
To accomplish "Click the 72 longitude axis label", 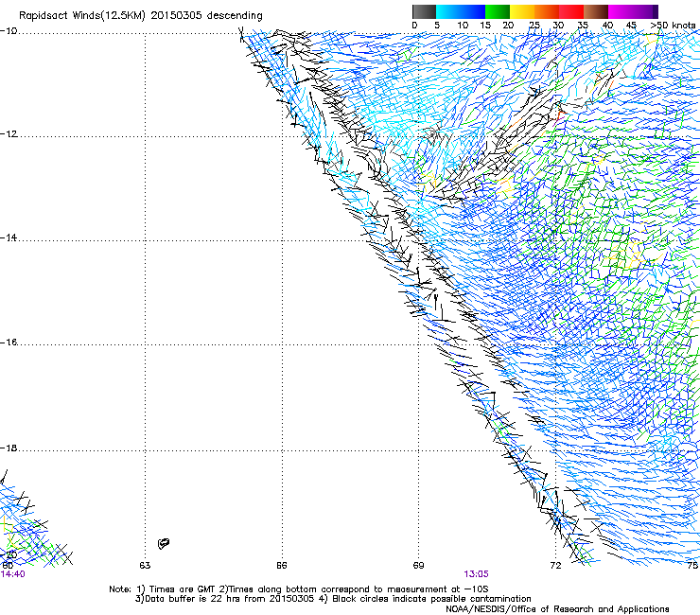I will coord(555,566).
